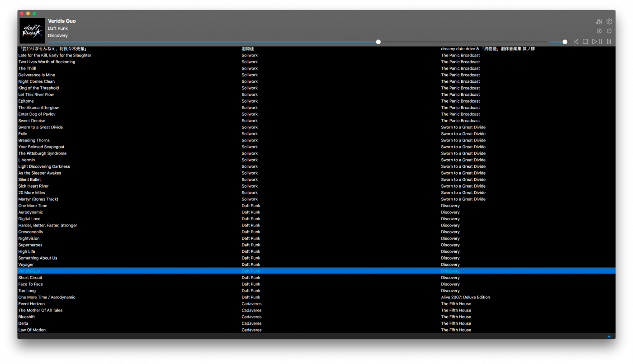Select track The Pittsburgh Syndrome
Viewport: 633px width, 364px height.
point(43,154)
